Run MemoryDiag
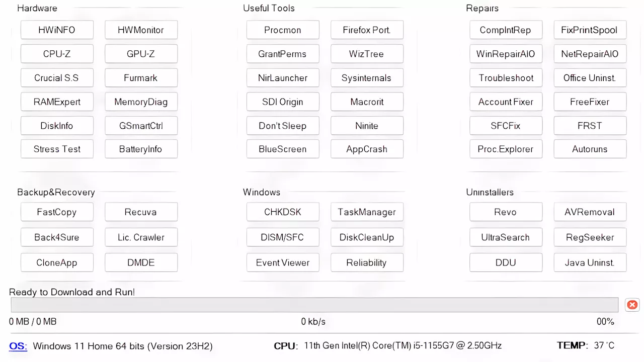The image size is (644, 362). [141, 102]
